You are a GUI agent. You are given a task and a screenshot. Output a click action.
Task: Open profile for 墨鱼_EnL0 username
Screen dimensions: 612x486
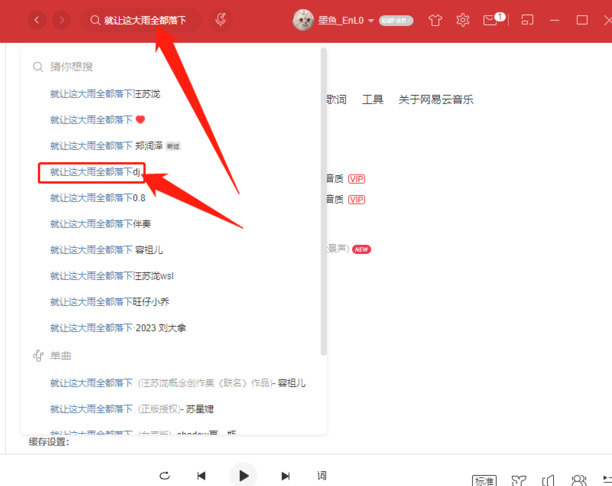point(341,20)
